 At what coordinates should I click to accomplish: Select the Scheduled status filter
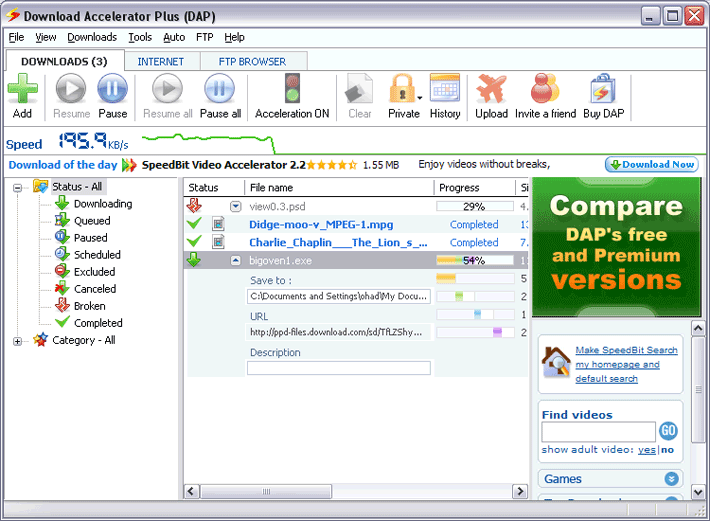(97, 255)
